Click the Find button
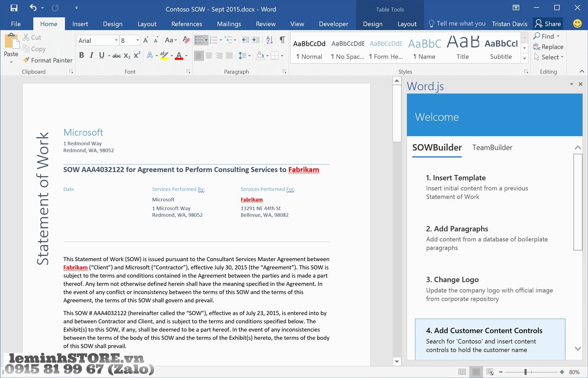The image size is (588, 378). [546, 36]
